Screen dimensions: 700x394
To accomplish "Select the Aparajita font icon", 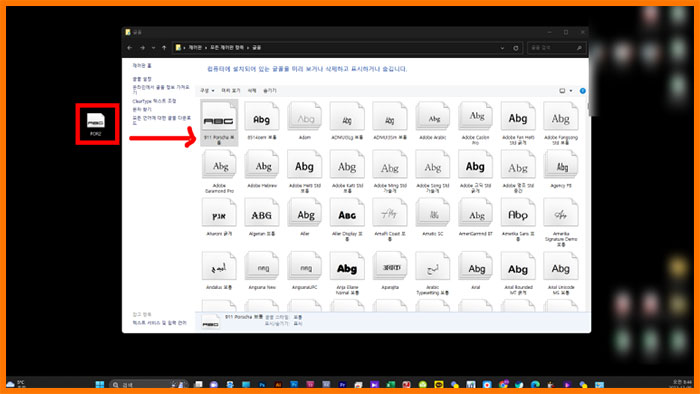I will (x=390, y=267).
